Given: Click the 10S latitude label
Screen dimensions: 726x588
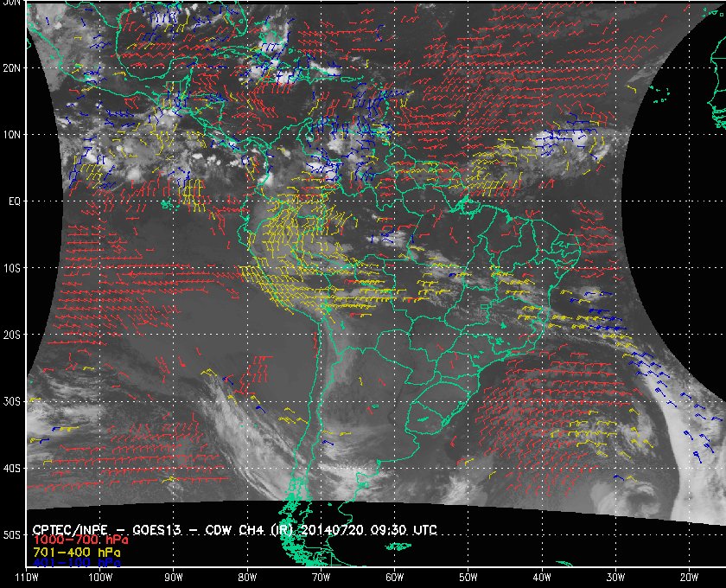Looking at the screenshot, I should pos(12,268).
